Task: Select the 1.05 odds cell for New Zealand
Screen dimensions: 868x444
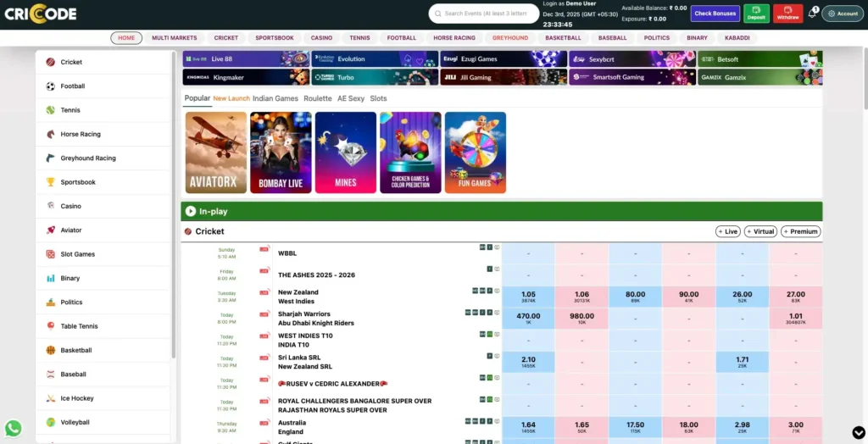Action: [x=528, y=297]
